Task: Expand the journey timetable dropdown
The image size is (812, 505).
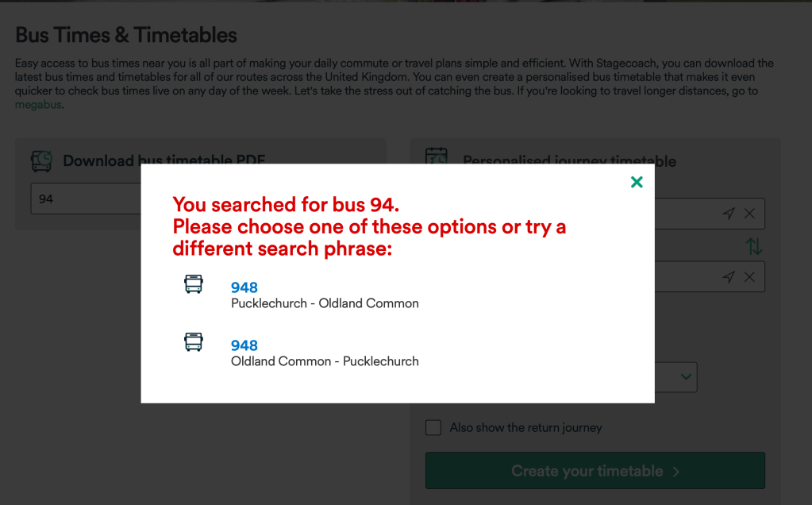Action: [x=686, y=378]
